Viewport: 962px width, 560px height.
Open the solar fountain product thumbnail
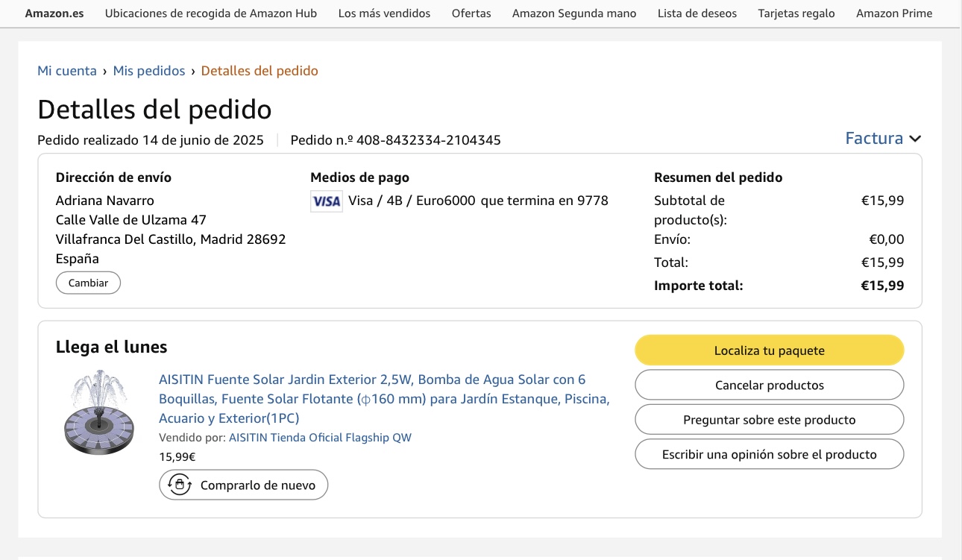(98, 412)
